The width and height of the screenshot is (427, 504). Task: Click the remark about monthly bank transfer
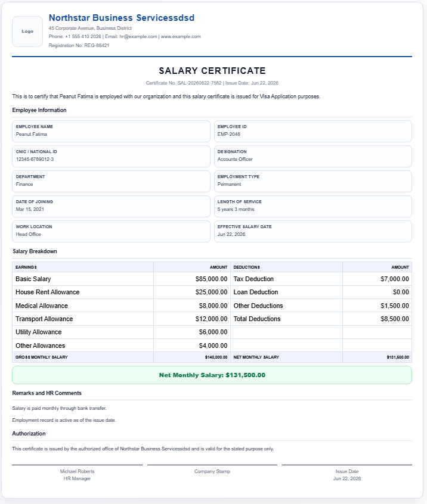click(59, 408)
